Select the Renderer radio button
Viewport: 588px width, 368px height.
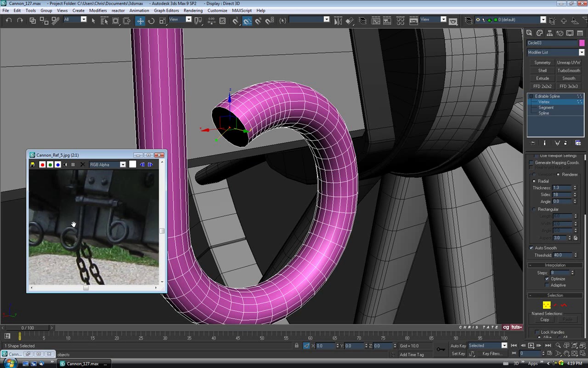[558, 174]
